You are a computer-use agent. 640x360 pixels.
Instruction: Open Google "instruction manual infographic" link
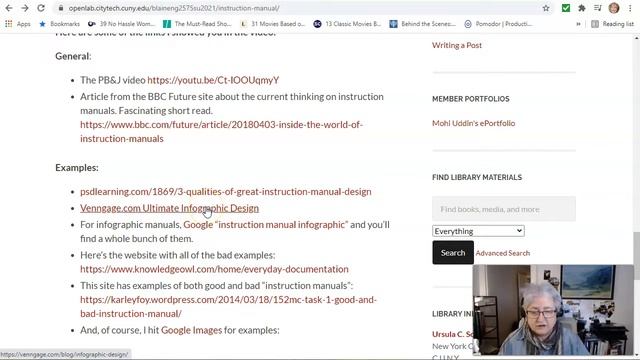266,224
